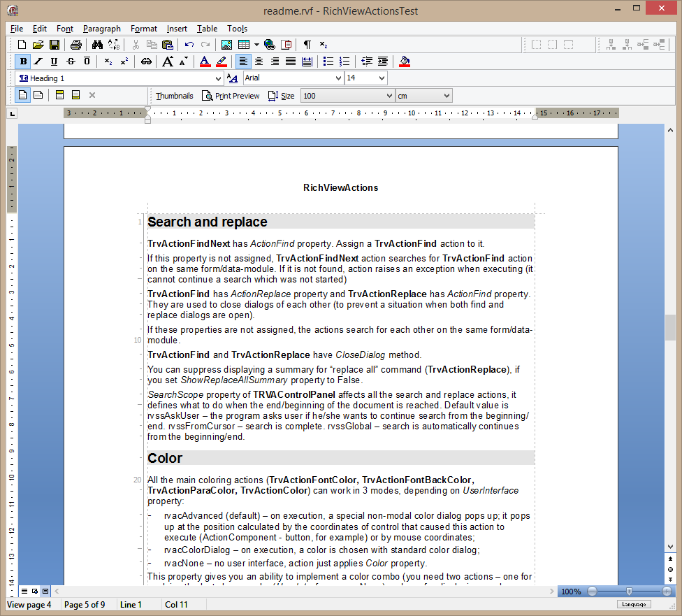Click the subscript icon in the top toolbar

point(323,45)
